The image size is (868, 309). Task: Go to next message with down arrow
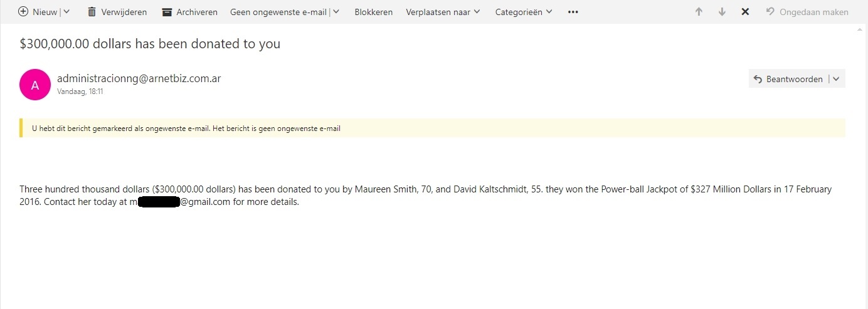pyautogui.click(x=722, y=12)
